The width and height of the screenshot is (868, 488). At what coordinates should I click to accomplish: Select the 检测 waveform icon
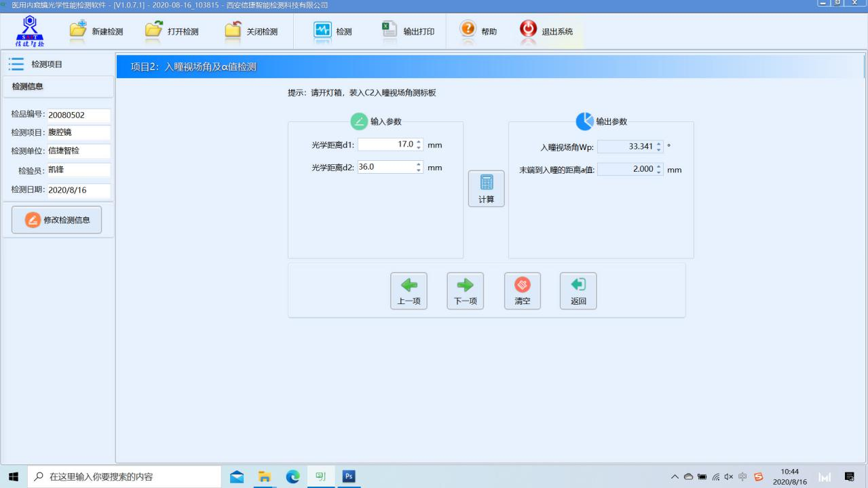[x=322, y=31]
